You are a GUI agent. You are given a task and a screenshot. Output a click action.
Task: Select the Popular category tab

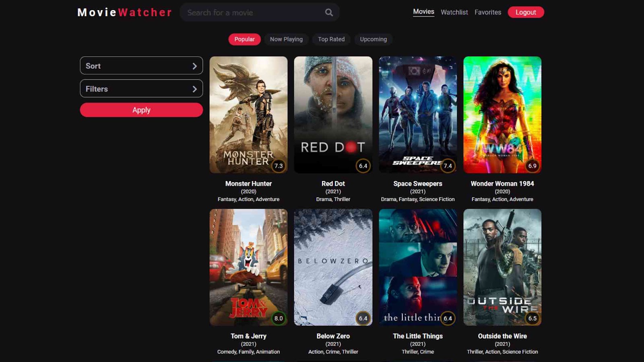pos(245,39)
